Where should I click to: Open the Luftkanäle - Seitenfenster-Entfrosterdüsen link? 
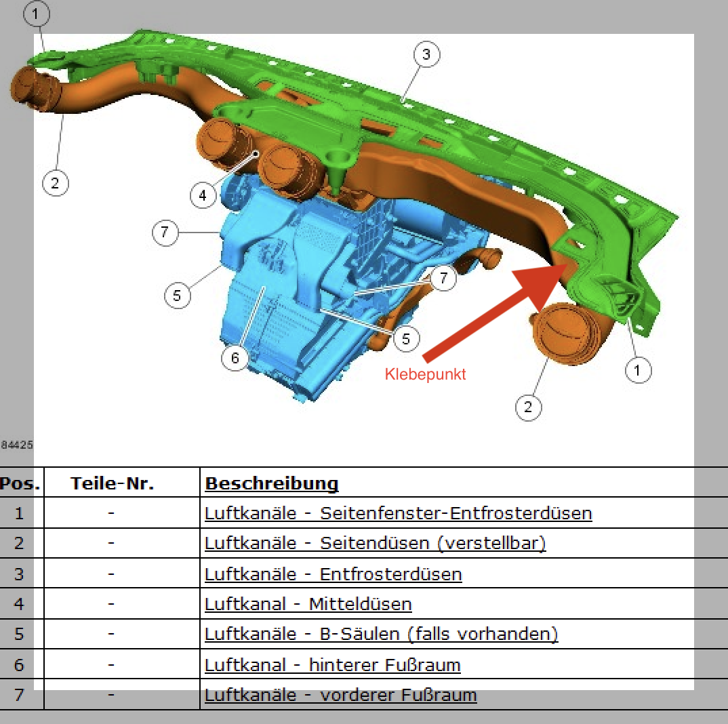pyautogui.click(x=398, y=513)
